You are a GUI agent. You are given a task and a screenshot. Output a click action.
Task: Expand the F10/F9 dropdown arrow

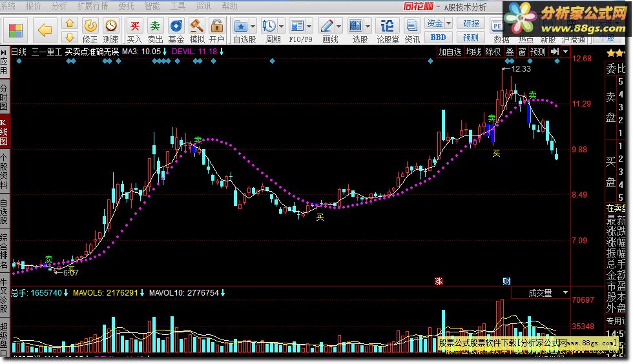point(309,26)
